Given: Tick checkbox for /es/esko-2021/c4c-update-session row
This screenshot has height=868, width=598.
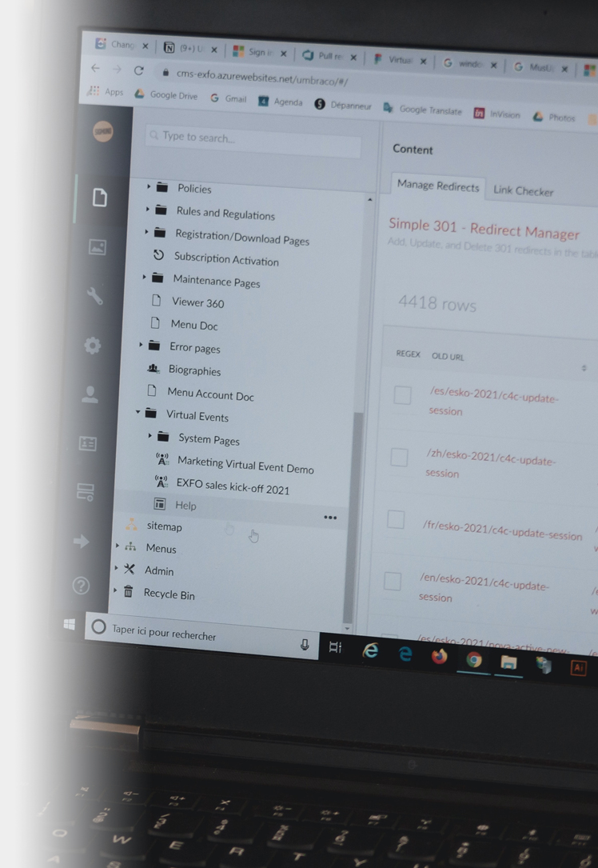Looking at the screenshot, I should pyautogui.click(x=402, y=395).
